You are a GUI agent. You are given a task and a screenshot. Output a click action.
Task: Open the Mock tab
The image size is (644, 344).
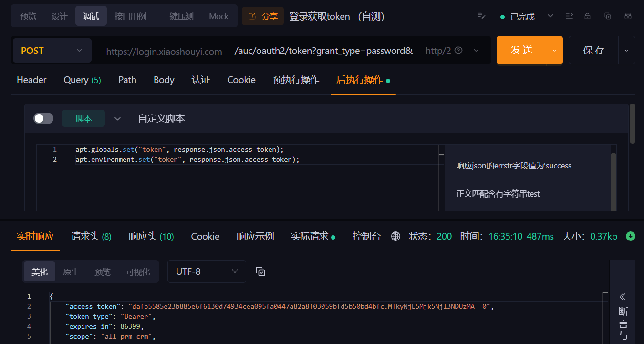click(x=219, y=16)
